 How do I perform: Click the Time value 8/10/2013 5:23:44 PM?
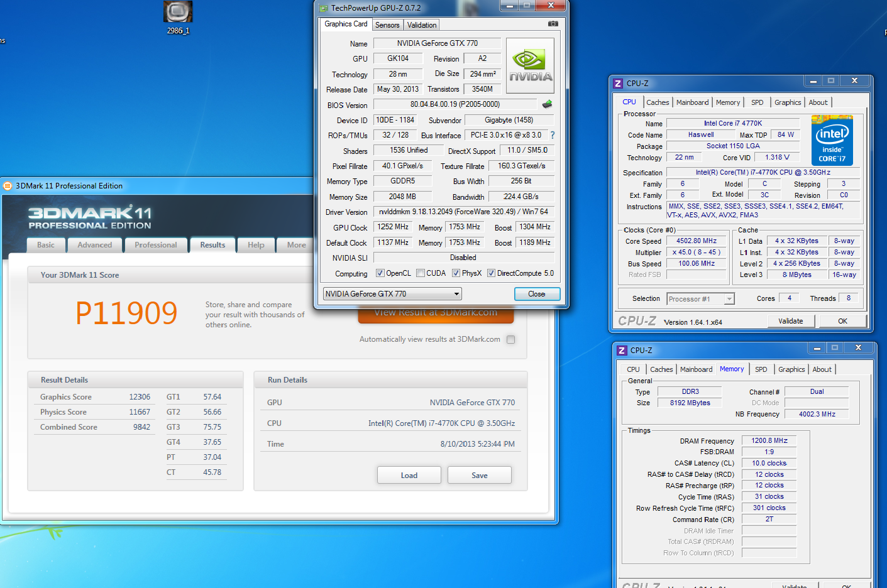(x=477, y=444)
